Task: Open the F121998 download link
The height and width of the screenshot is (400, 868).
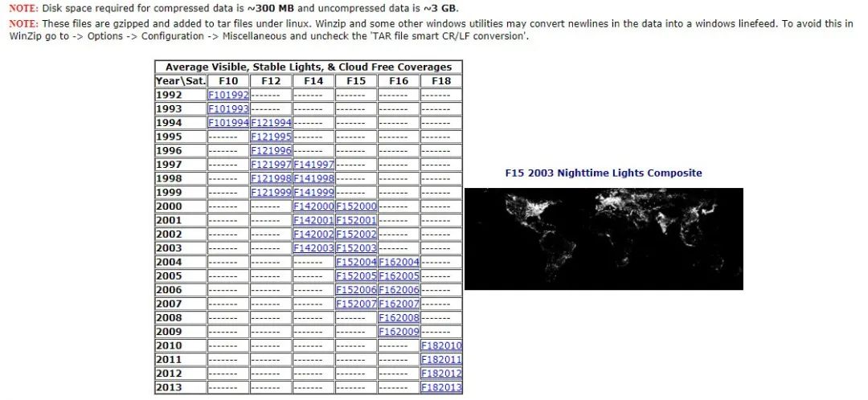Action: [x=272, y=178]
